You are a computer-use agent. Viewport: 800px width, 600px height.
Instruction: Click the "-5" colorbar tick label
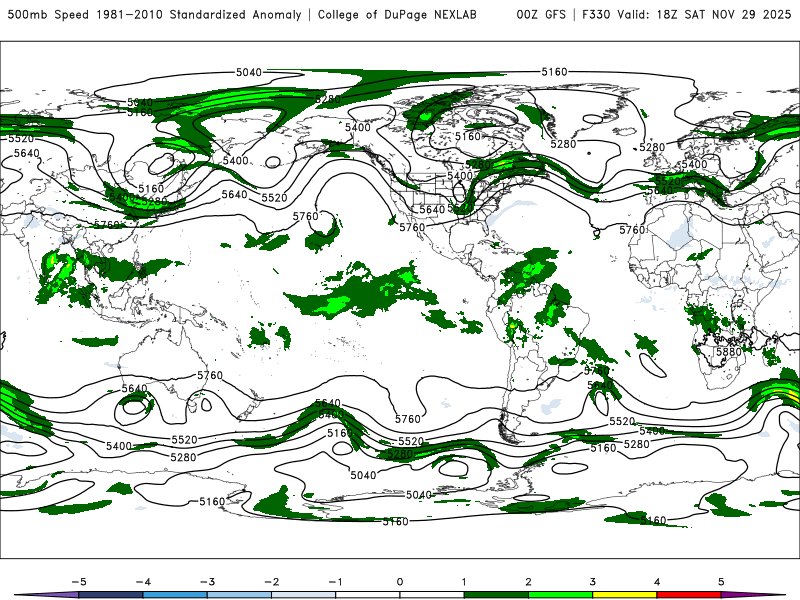pos(79,582)
